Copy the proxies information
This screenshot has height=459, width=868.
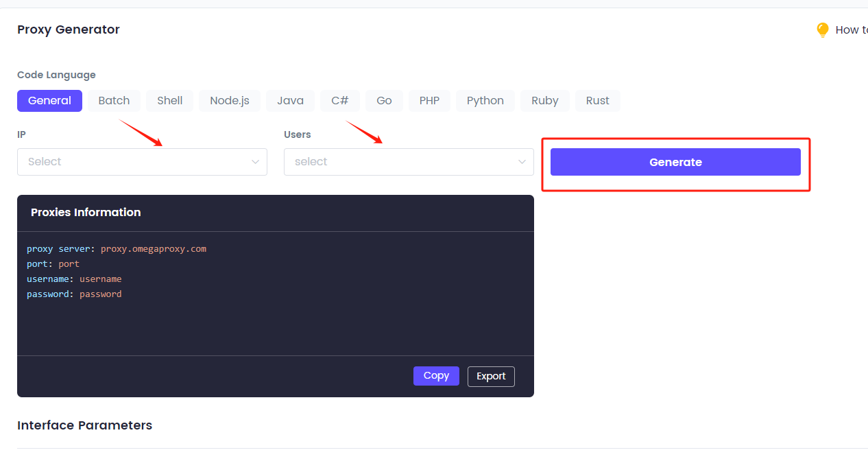(436, 376)
